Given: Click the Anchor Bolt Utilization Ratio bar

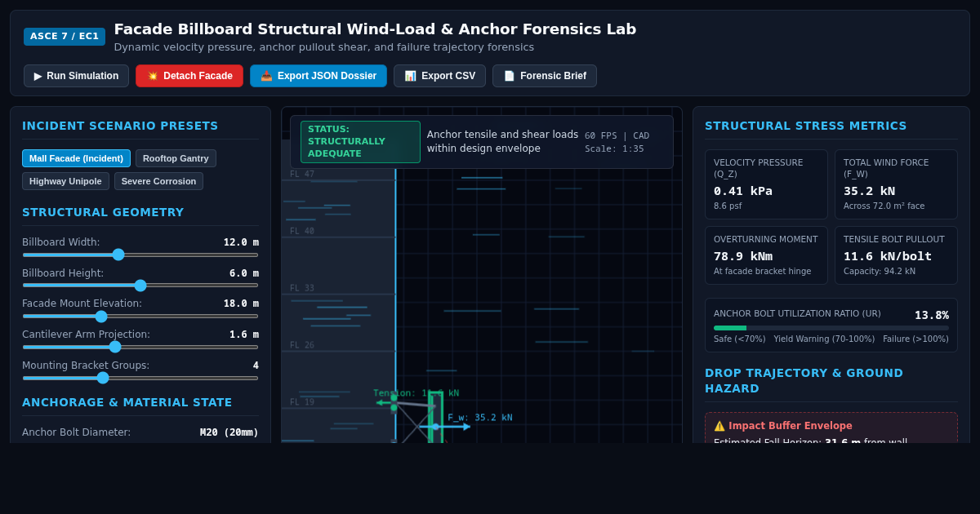Looking at the screenshot, I should click(x=831, y=328).
